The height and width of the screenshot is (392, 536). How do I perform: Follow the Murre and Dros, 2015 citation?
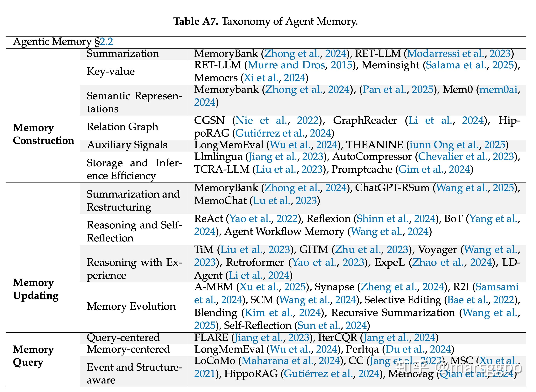(300, 65)
